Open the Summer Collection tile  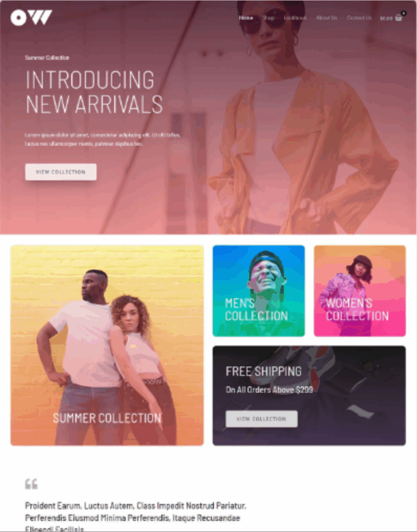[107, 345]
